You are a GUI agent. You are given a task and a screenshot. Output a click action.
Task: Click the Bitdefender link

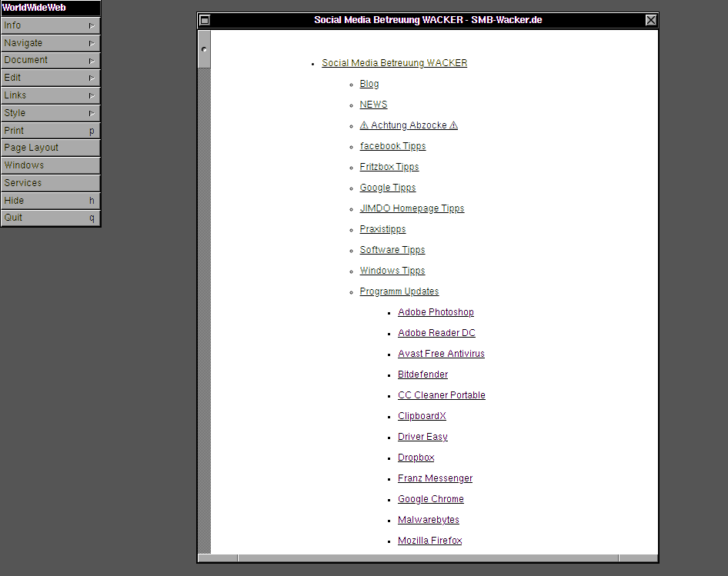click(423, 375)
